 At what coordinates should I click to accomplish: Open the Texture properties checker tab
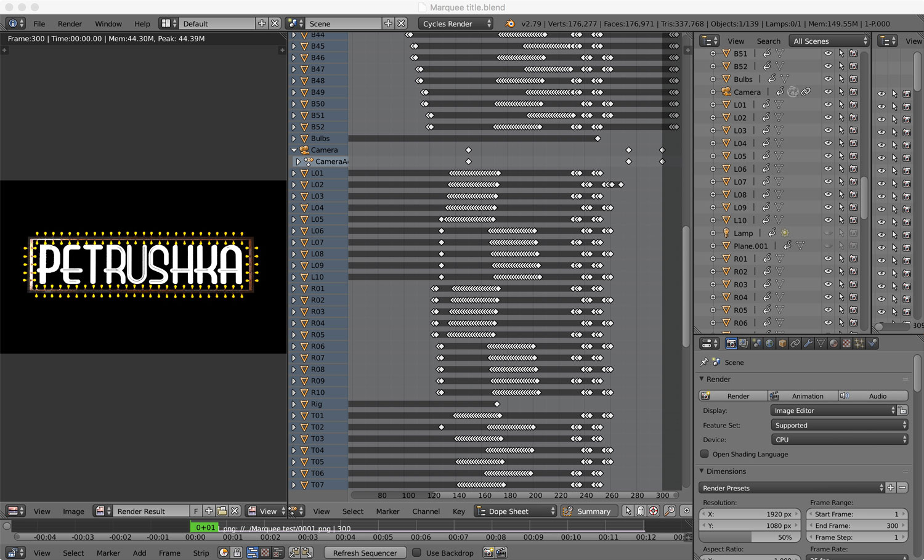[x=846, y=344]
